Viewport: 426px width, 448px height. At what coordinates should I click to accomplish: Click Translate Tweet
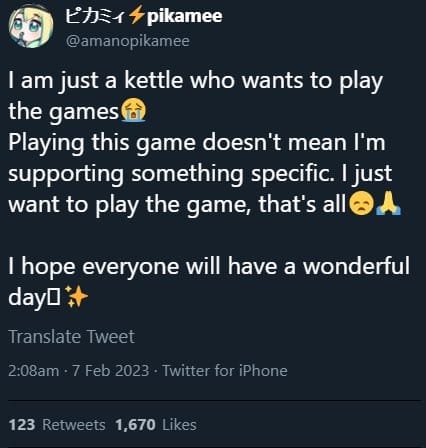click(71, 337)
